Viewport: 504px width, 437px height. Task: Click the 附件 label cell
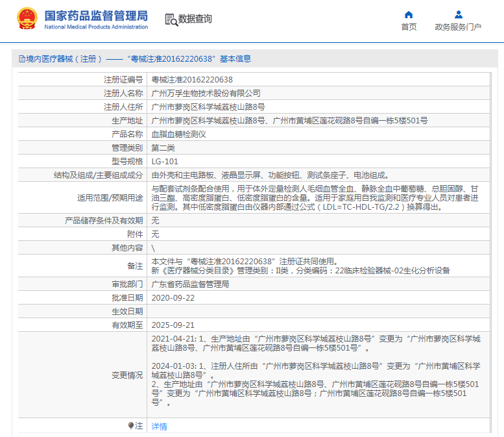pos(82,234)
